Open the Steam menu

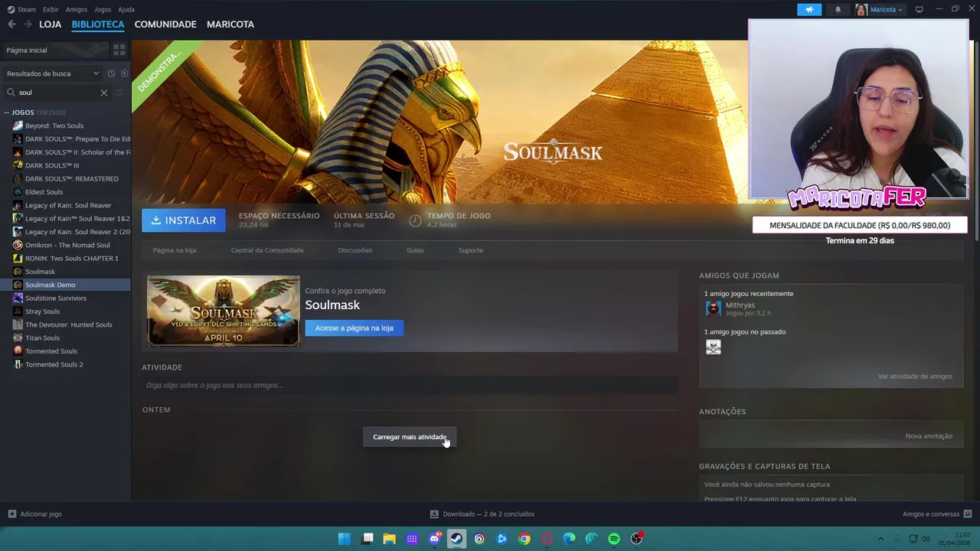tap(21, 9)
